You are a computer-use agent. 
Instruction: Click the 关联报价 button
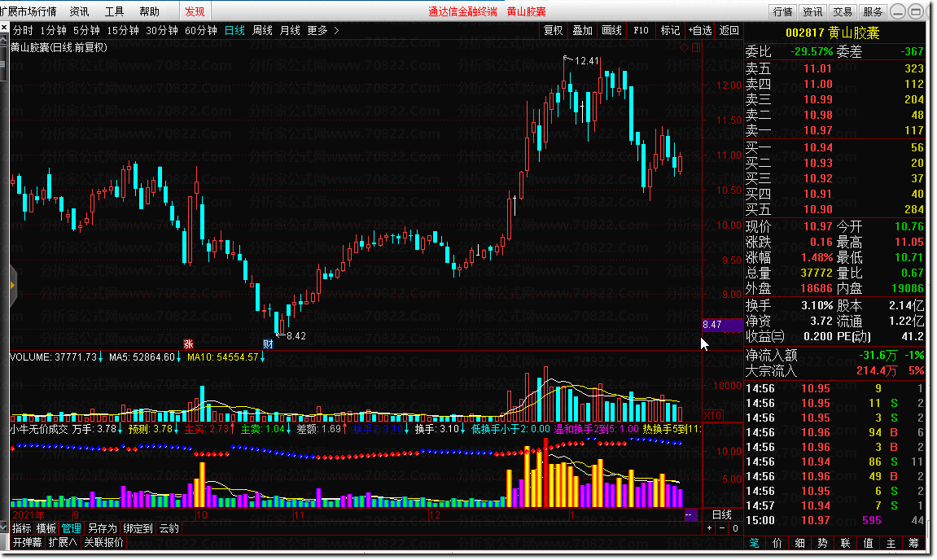(x=103, y=542)
